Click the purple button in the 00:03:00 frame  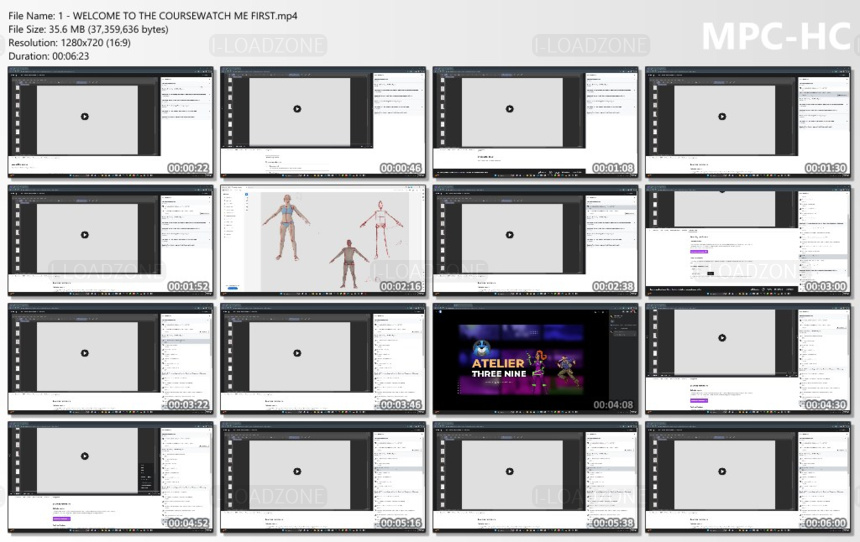[698, 251]
